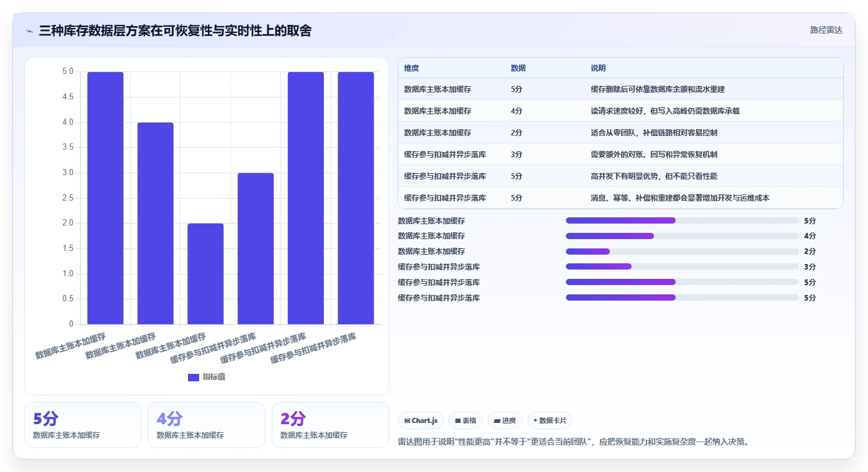
Task: Click the progress bar showing 3分
Action: [x=682, y=267]
